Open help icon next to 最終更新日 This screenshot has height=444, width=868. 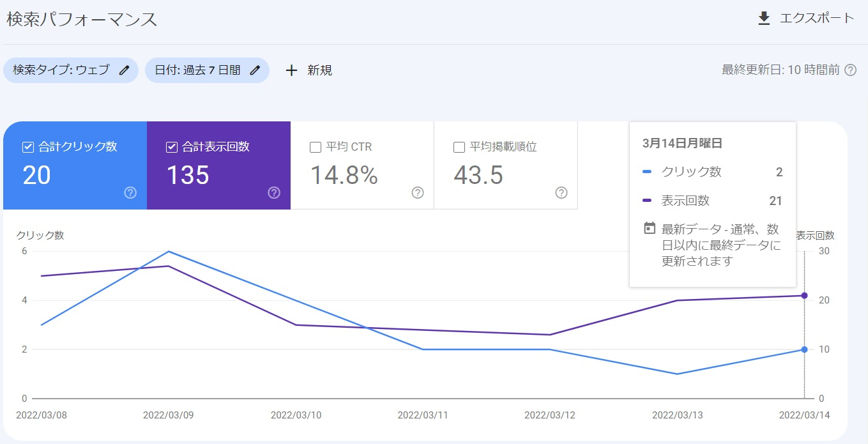click(850, 70)
